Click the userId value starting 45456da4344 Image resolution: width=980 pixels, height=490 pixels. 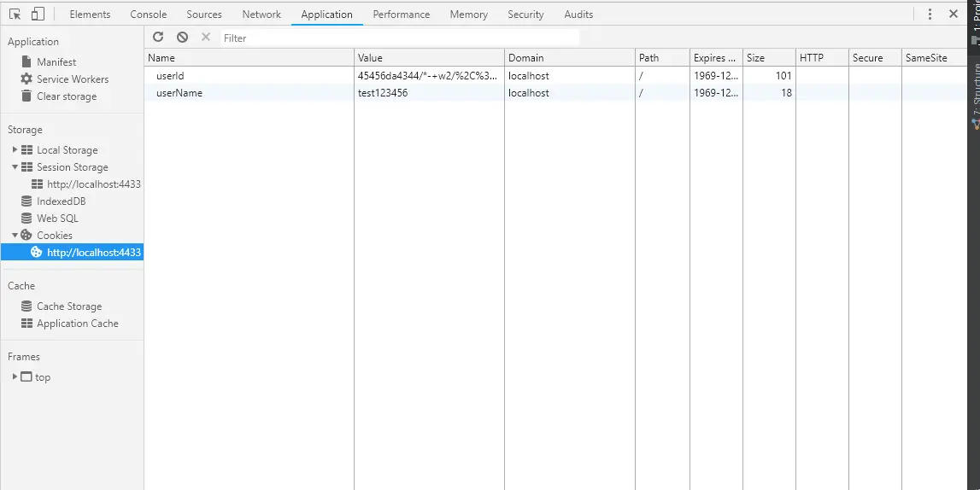tap(428, 75)
